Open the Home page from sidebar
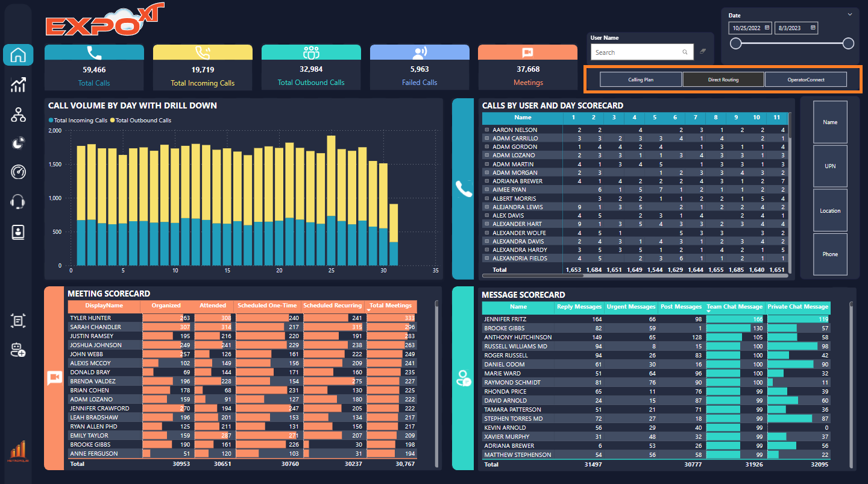The width and height of the screenshot is (868, 484). coord(18,55)
